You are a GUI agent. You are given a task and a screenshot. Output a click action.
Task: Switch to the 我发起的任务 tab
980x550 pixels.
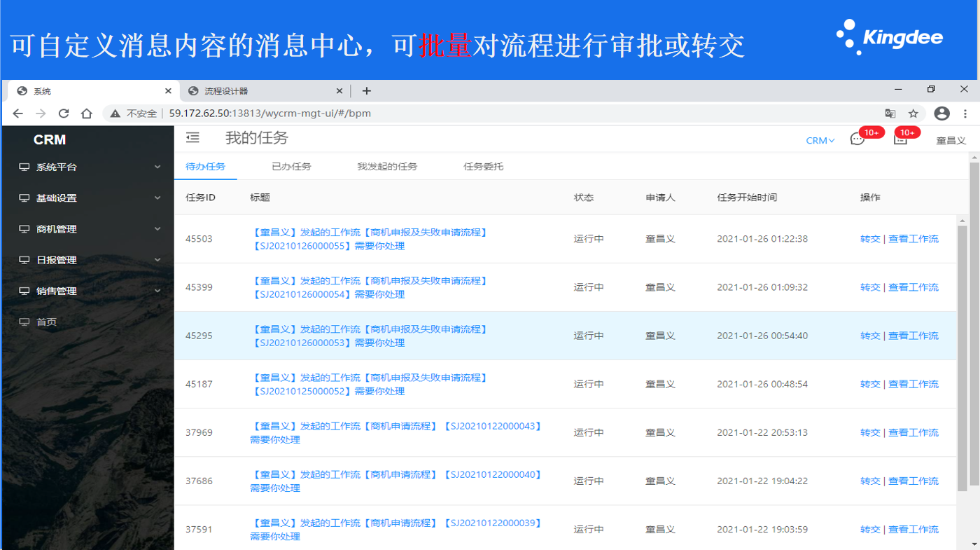click(x=387, y=167)
